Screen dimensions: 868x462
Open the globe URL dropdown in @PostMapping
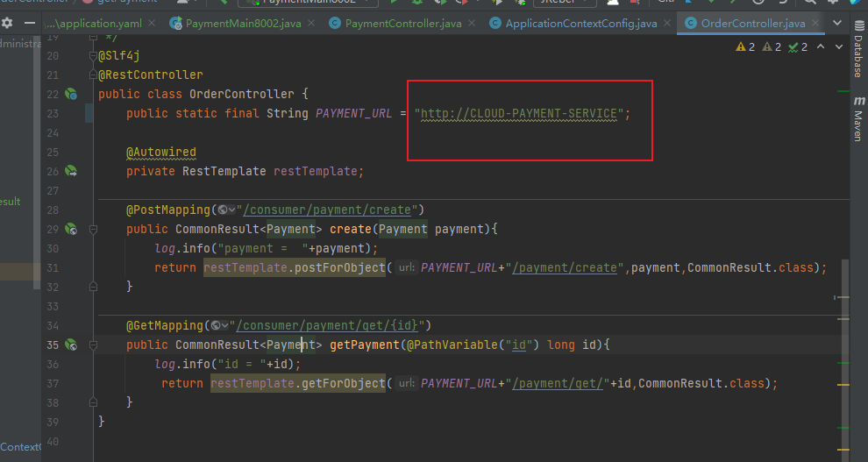coord(226,210)
